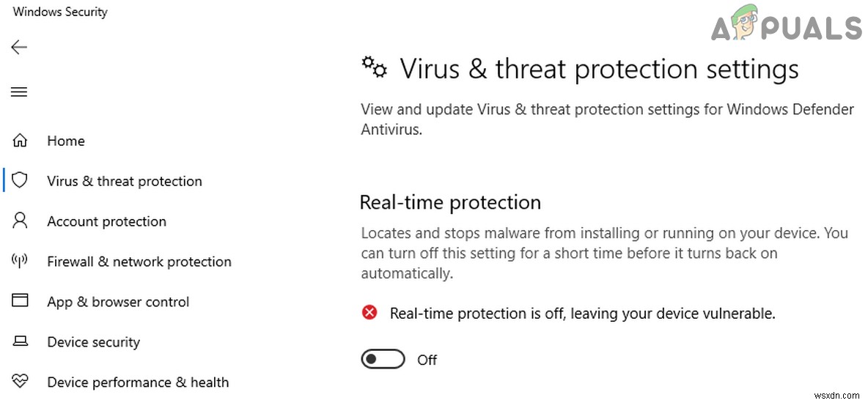Click the Account protection person icon
This screenshot has width=868, height=403.
21,221
